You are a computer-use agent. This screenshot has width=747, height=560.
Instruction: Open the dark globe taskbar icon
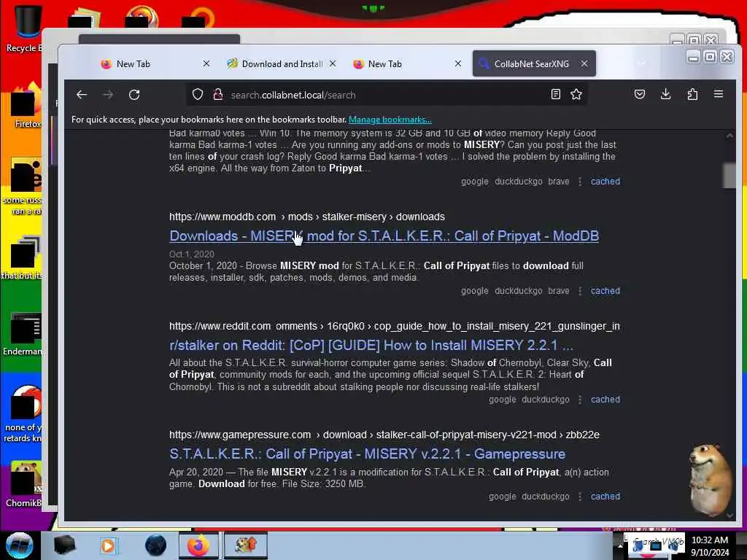point(155,545)
